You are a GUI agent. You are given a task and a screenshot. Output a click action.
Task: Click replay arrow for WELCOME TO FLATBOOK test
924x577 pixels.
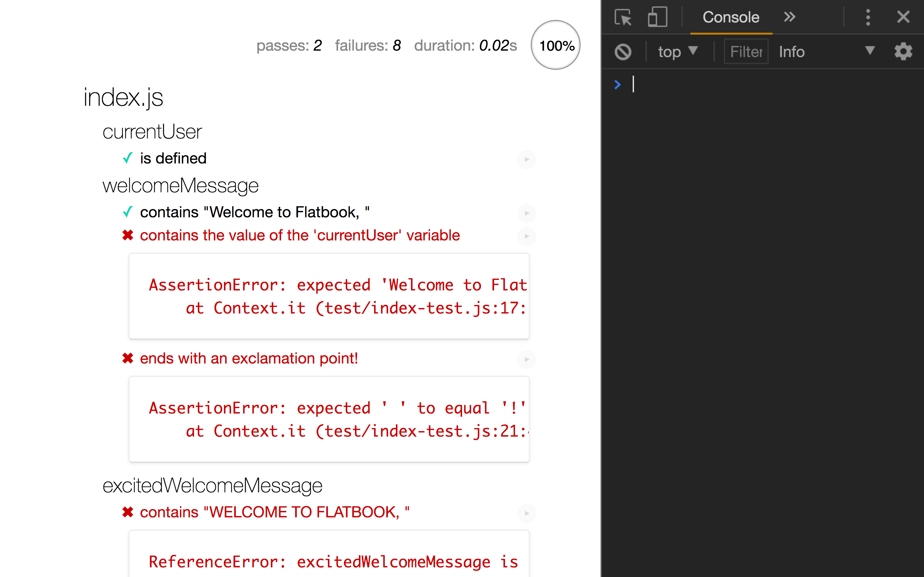[x=526, y=513]
